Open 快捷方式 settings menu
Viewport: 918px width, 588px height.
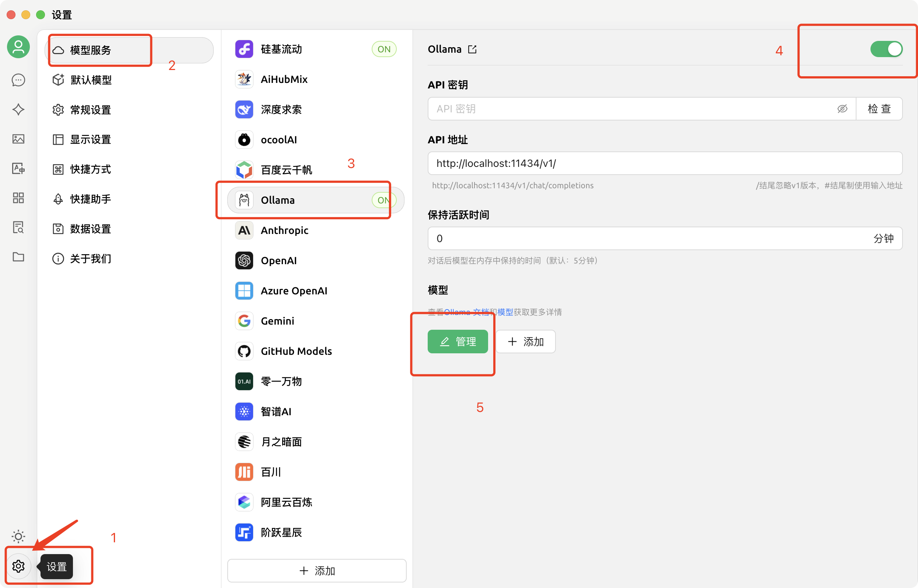(x=129, y=169)
